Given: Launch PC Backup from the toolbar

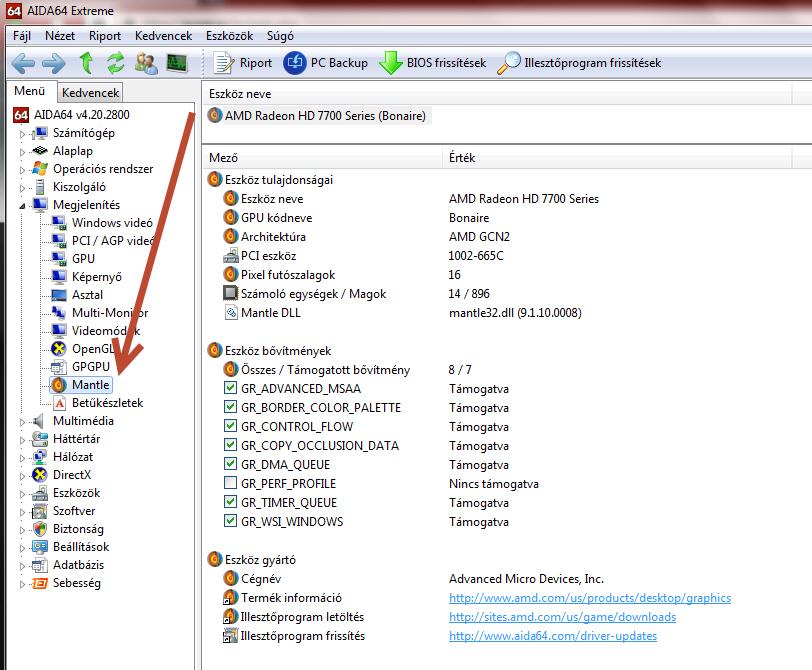Looking at the screenshot, I should 326,63.
